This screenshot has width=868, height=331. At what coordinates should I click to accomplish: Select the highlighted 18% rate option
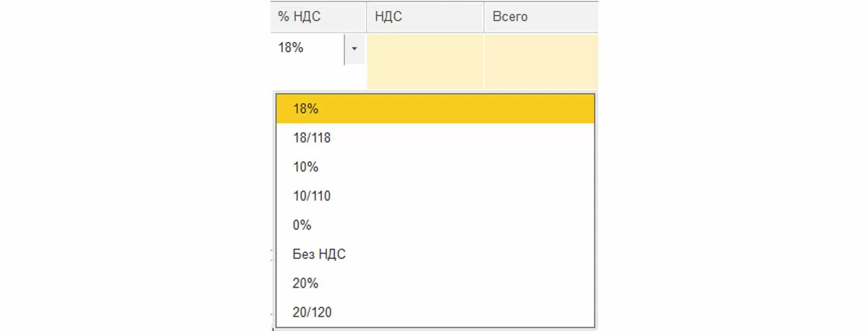point(434,109)
